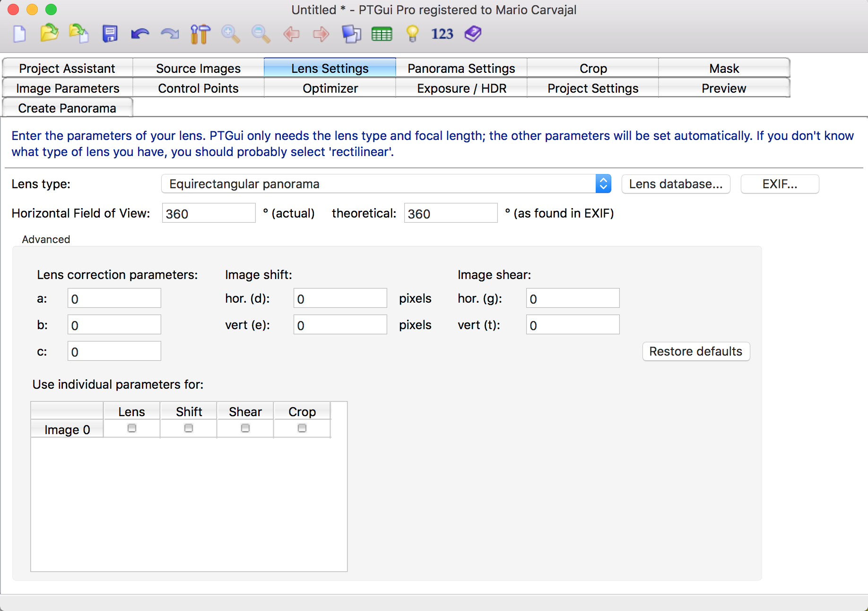The height and width of the screenshot is (611, 868).
Task: Select the Image 0 row header
Action: pos(67,429)
